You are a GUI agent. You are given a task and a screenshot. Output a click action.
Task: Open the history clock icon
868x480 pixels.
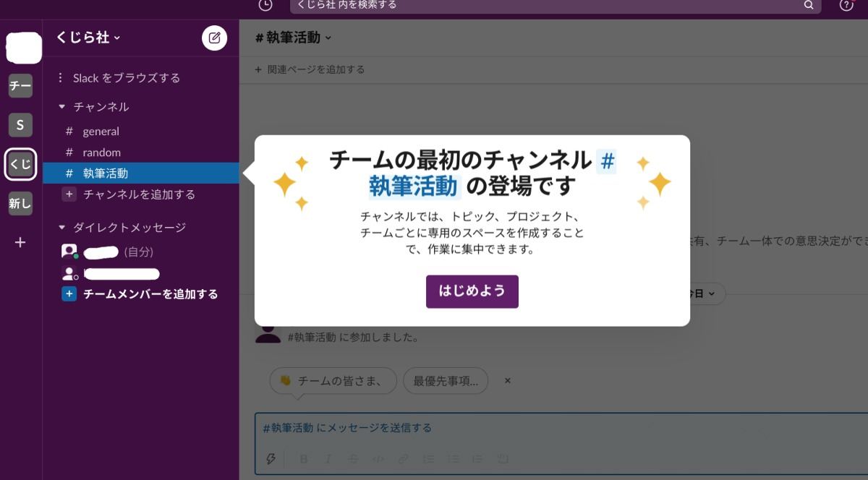pyautogui.click(x=265, y=5)
